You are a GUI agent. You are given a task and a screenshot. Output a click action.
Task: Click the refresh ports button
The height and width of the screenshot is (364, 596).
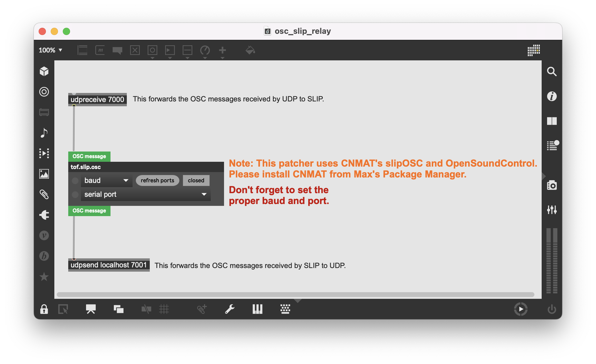coord(158,180)
